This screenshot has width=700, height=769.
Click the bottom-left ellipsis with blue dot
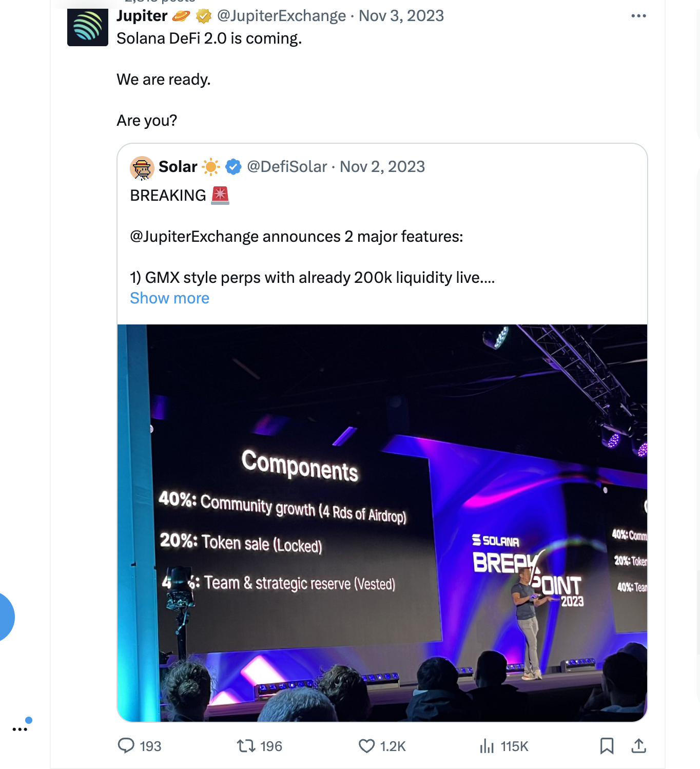[21, 728]
